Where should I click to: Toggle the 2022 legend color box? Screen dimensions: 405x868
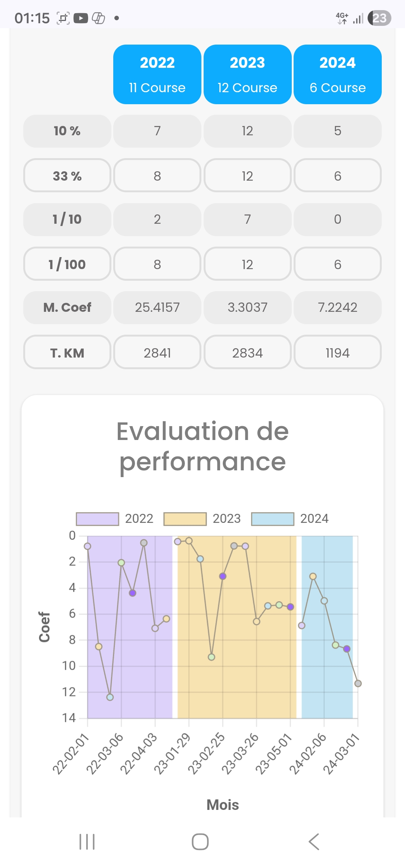(x=97, y=519)
